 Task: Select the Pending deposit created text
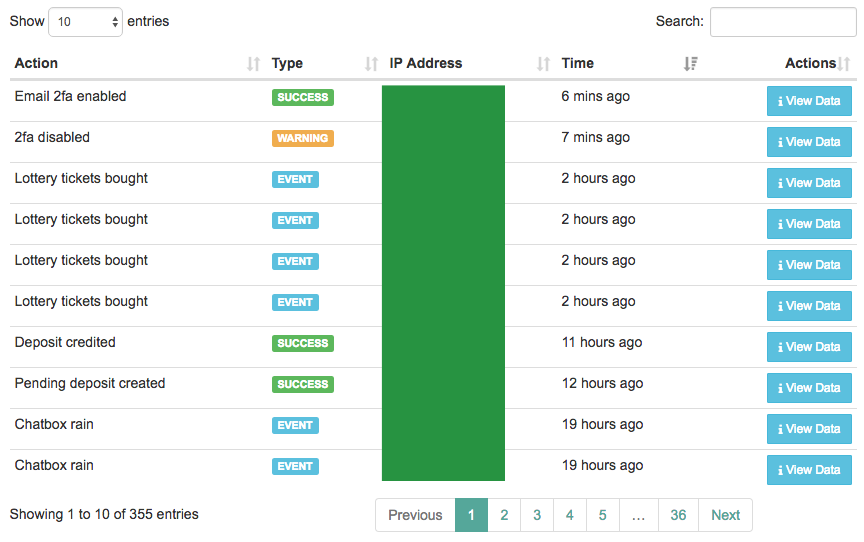pyautogui.click(x=90, y=383)
